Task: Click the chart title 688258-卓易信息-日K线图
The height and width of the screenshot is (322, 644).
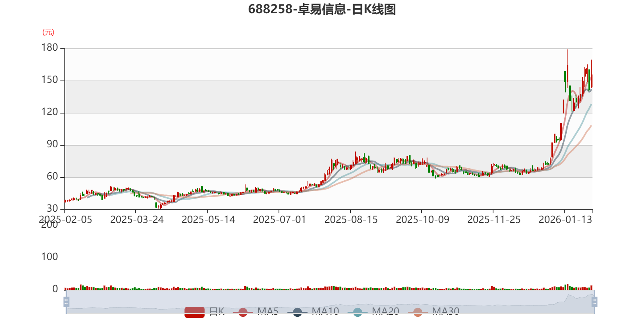Action: tap(322, 9)
